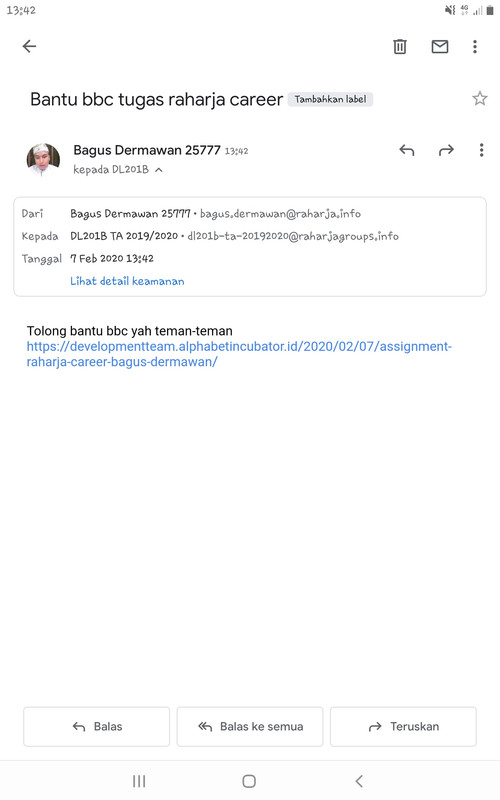Tap the Balas ke semua button
This screenshot has width=500, height=800.
pyautogui.click(x=250, y=727)
